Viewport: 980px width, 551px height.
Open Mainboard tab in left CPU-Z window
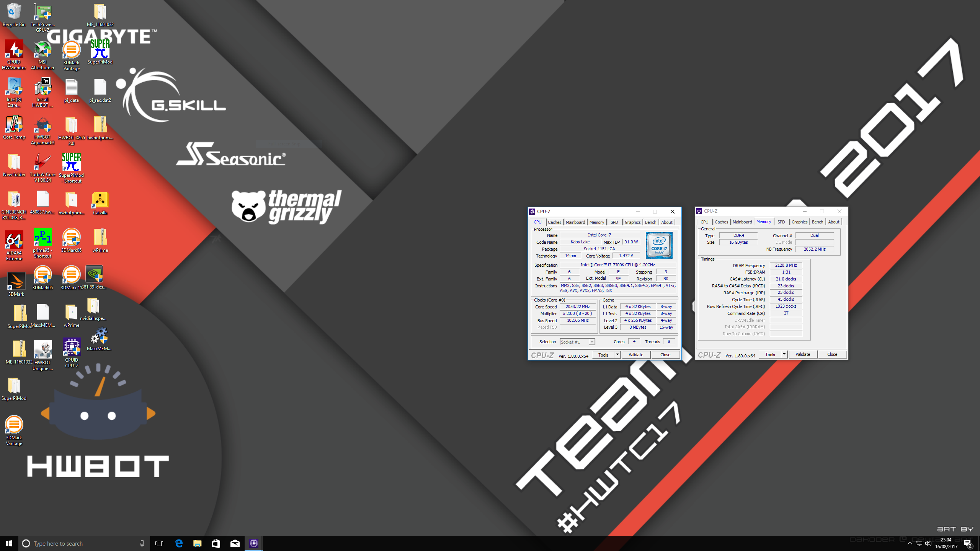pyautogui.click(x=575, y=222)
